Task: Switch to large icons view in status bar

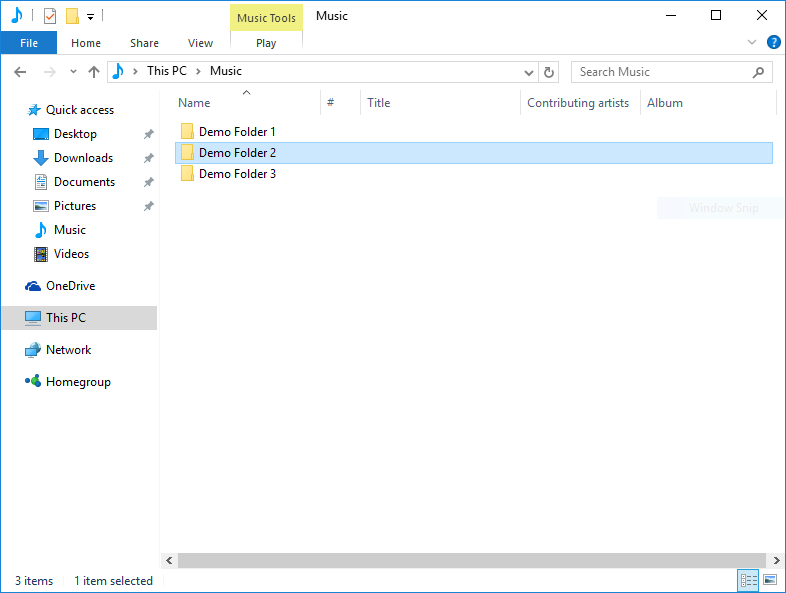Action: (x=770, y=580)
